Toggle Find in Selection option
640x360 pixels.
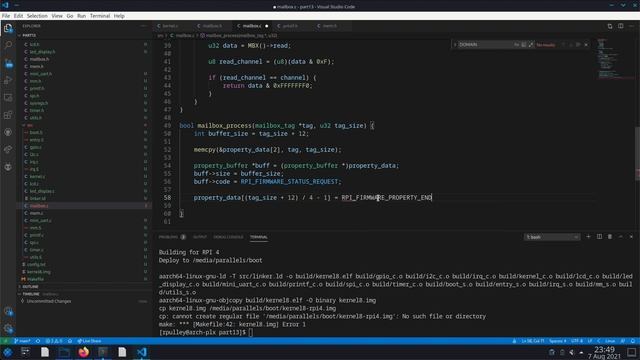click(578, 44)
